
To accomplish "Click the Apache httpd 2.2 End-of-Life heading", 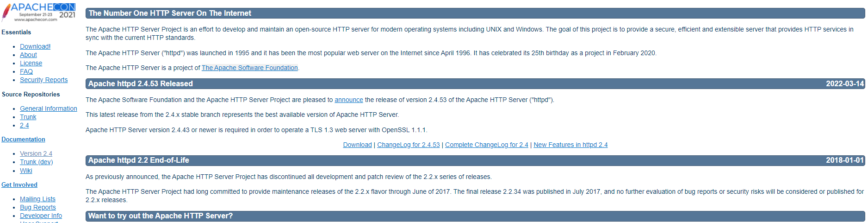I will click(x=139, y=160).
